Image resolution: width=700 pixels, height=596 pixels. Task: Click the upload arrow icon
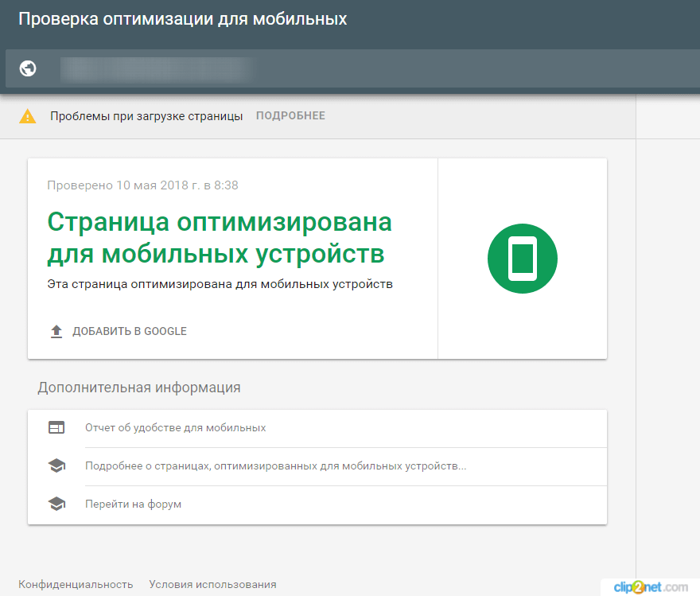pos(56,331)
